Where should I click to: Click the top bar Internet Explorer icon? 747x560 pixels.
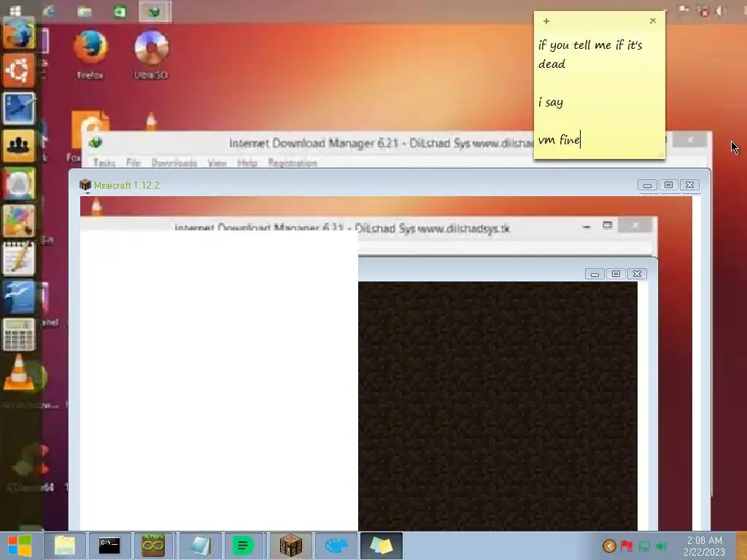tap(49, 11)
